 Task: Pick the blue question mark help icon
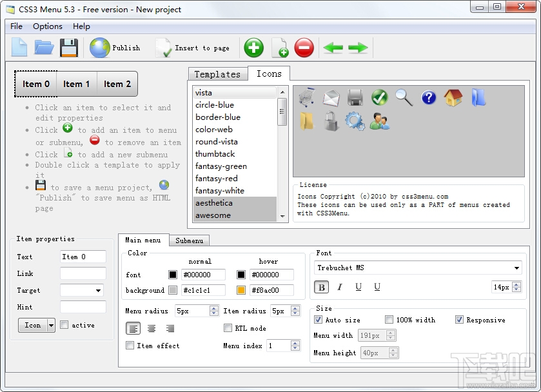pyautogui.click(x=429, y=97)
